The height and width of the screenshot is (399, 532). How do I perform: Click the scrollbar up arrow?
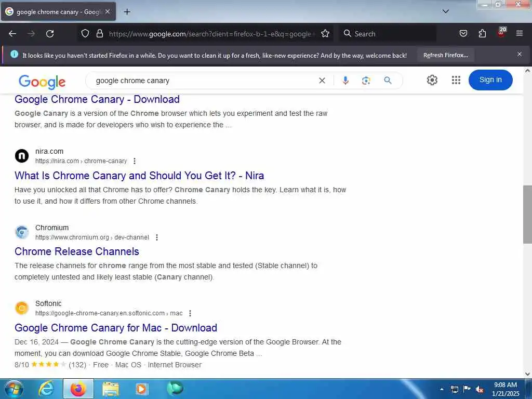pos(527,71)
